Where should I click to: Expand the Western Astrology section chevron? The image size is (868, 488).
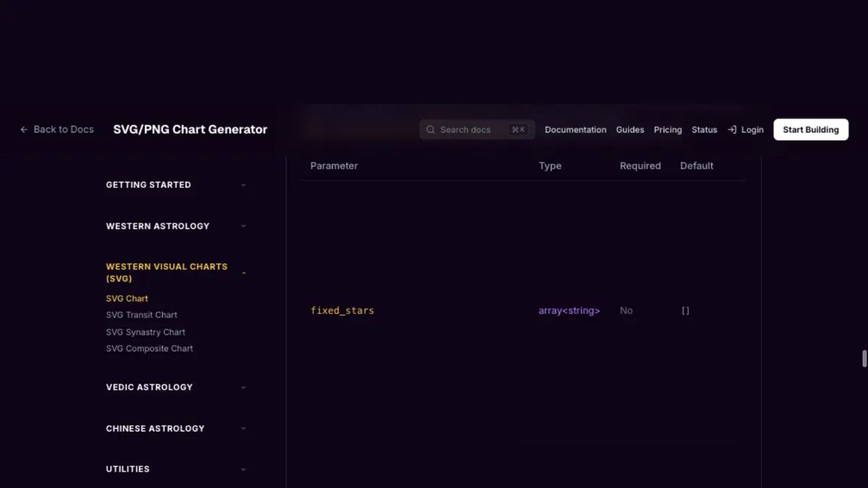point(244,226)
